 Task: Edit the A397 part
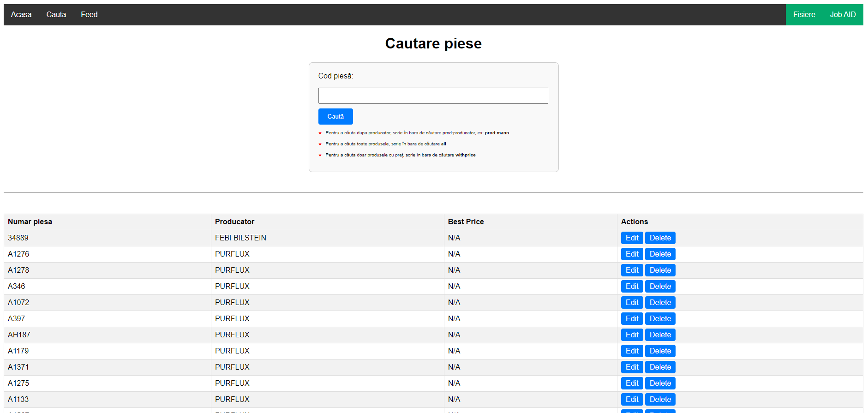click(x=632, y=319)
